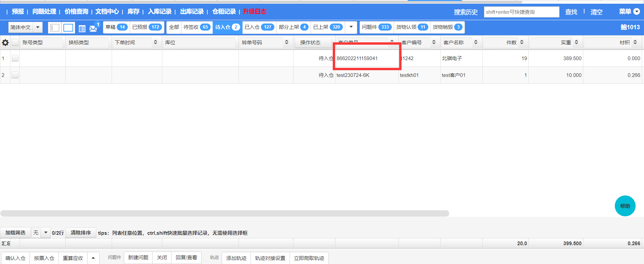Image resolution: width=644 pixels, height=264 pixels.
Task: Click the 确认入仓 button
Action: point(15,258)
